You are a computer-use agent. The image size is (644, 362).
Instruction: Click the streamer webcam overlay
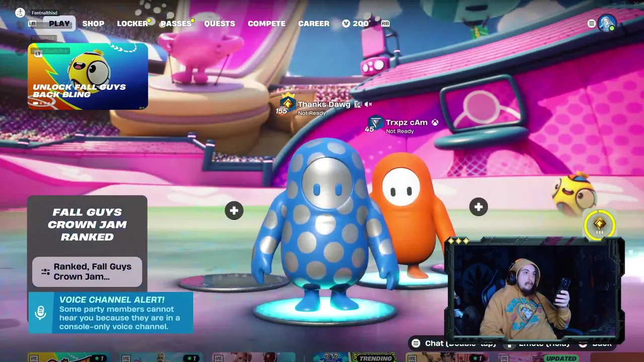click(534, 291)
